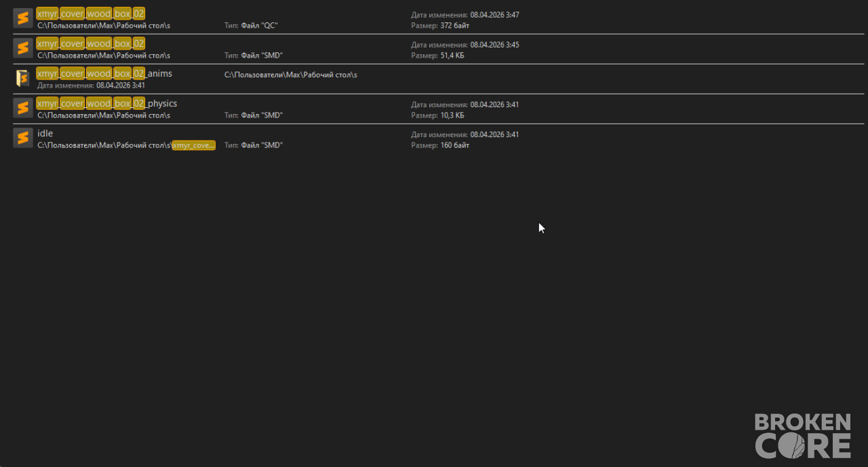
Task: Select the xmyr_cover_wood_box_02_anims folder name
Action: tap(104, 73)
